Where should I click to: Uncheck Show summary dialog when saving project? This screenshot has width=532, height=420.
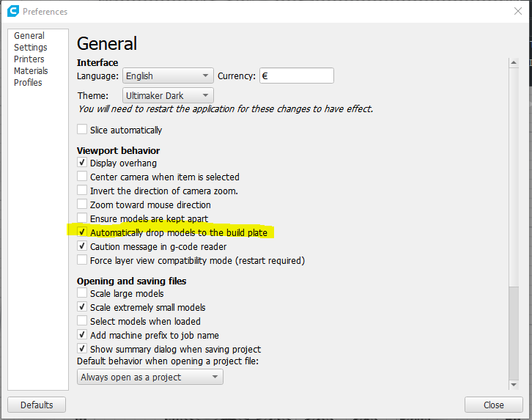[82, 348]
